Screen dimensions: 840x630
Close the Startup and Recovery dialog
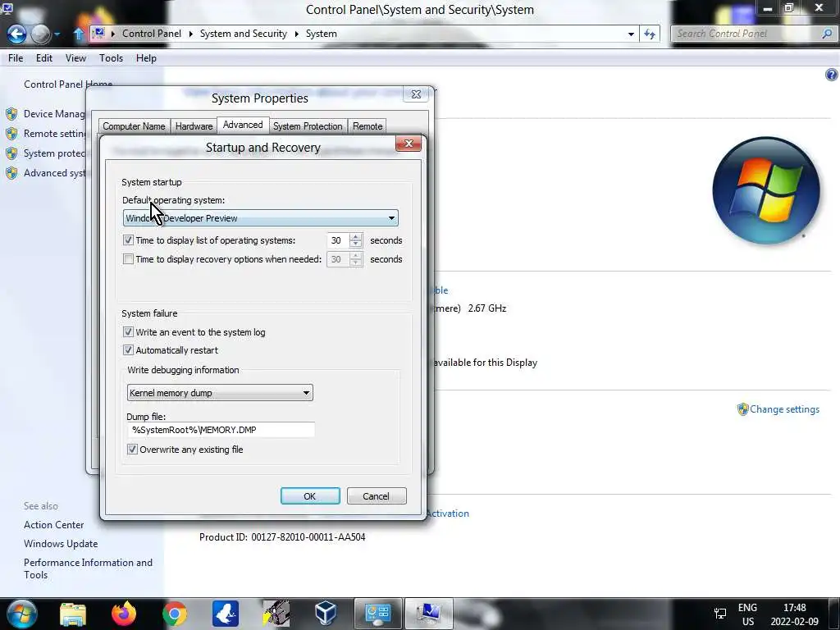pos(409,144)
